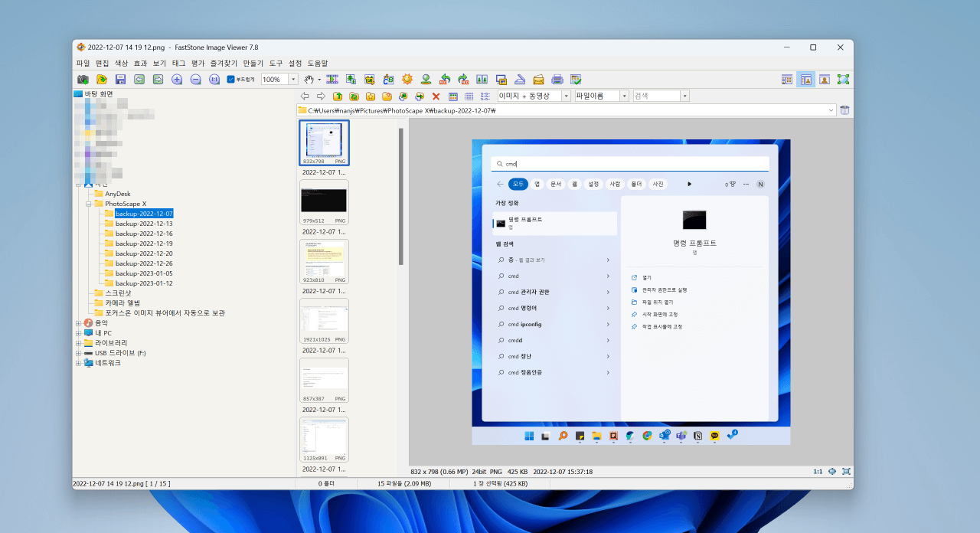Open the Crop Board icon

pyautogui.click(x=370, y=79)
